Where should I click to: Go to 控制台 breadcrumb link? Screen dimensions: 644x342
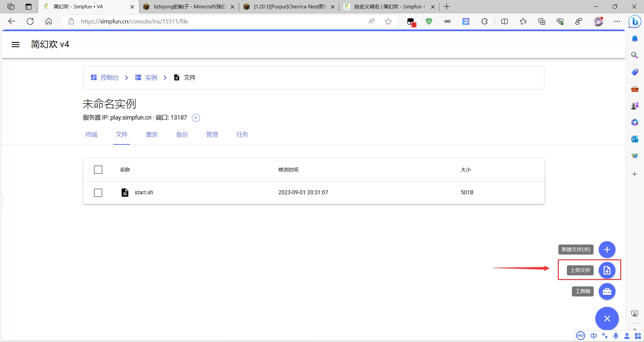coord(109,78)
